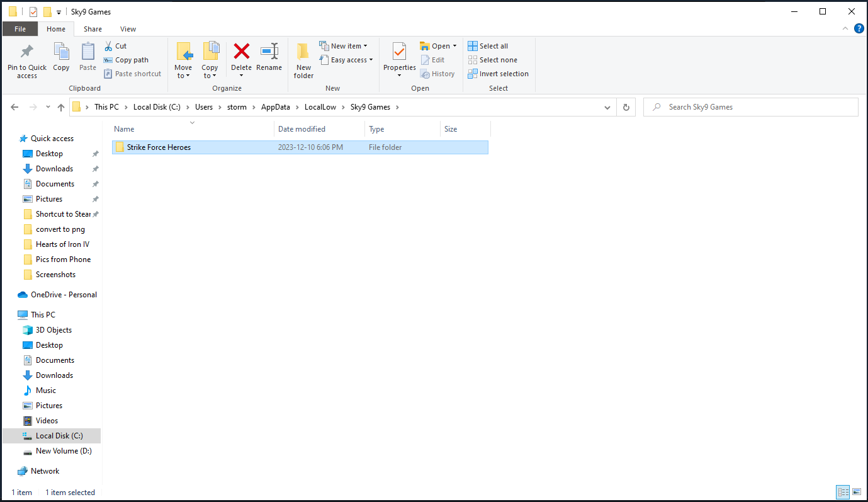This screenshot has width=868, height=502.
Task: Switch to the View ribbon tab
Action: pos(128,29)
